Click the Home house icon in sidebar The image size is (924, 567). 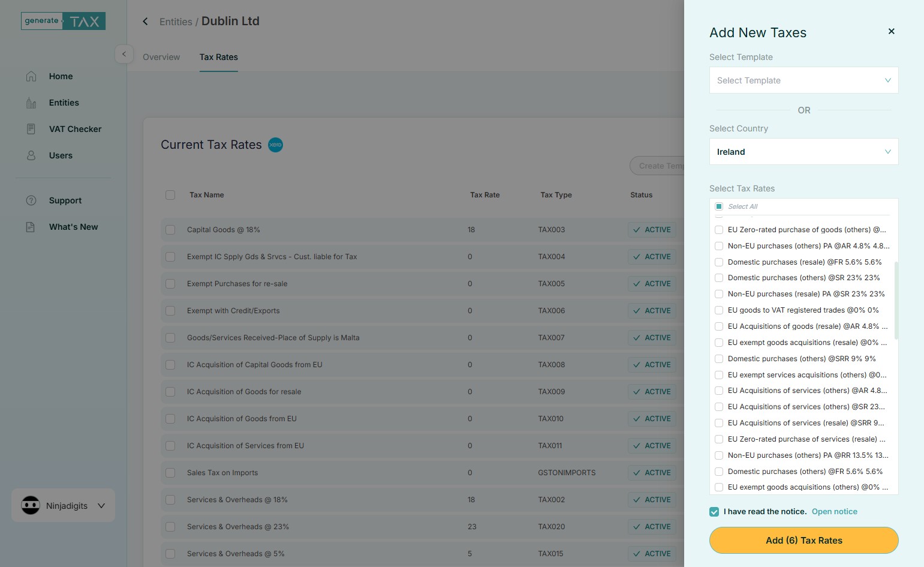31,76
